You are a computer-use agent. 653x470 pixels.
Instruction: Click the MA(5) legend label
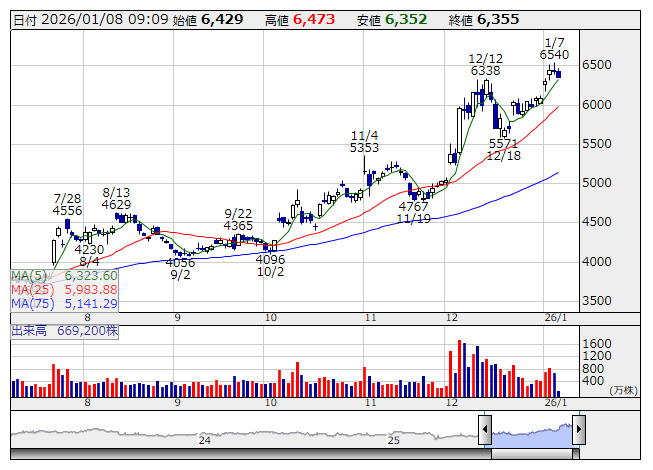(x=26, y=275)
